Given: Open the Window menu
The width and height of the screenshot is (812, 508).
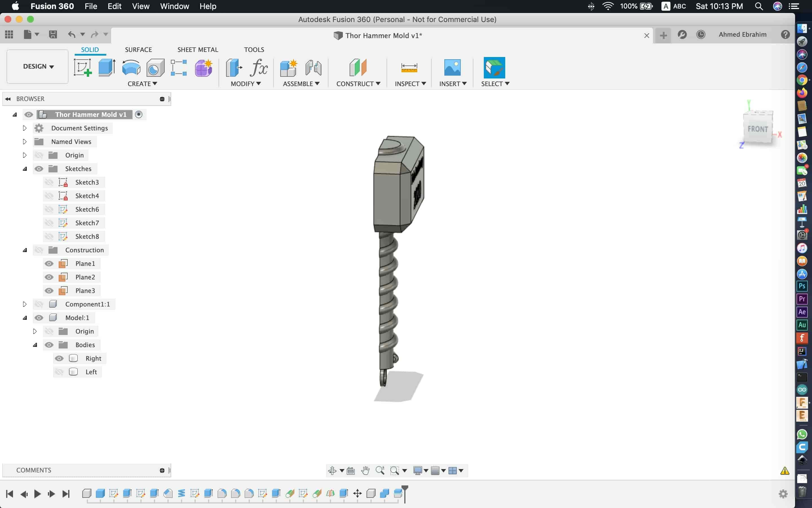Looking at the screenshot, I should point(175,6).
